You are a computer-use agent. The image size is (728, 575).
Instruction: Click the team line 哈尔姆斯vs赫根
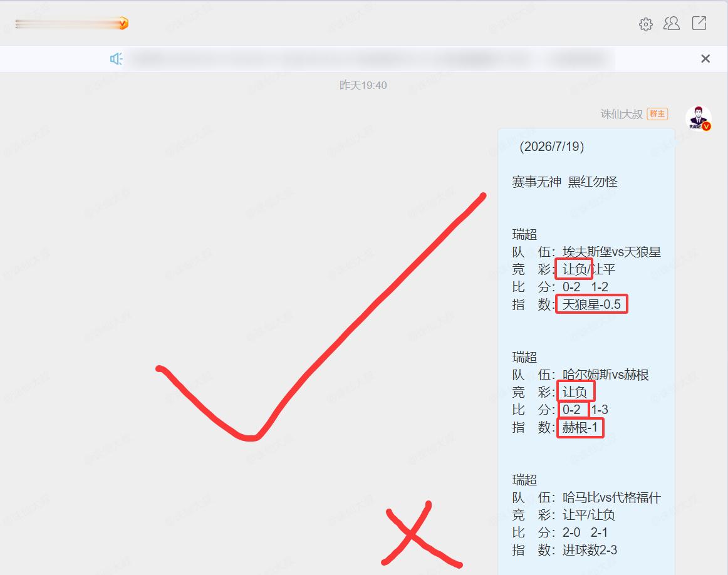click(x=605, y=375)
